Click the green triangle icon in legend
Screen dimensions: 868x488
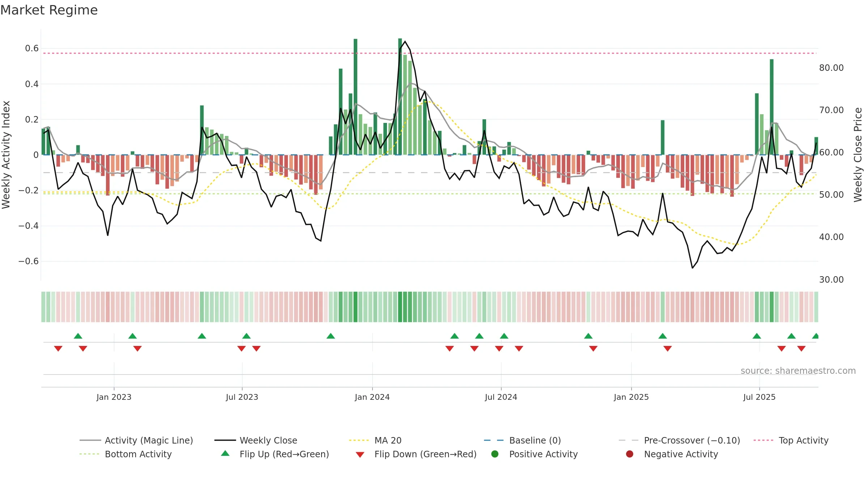click(225, 453)
